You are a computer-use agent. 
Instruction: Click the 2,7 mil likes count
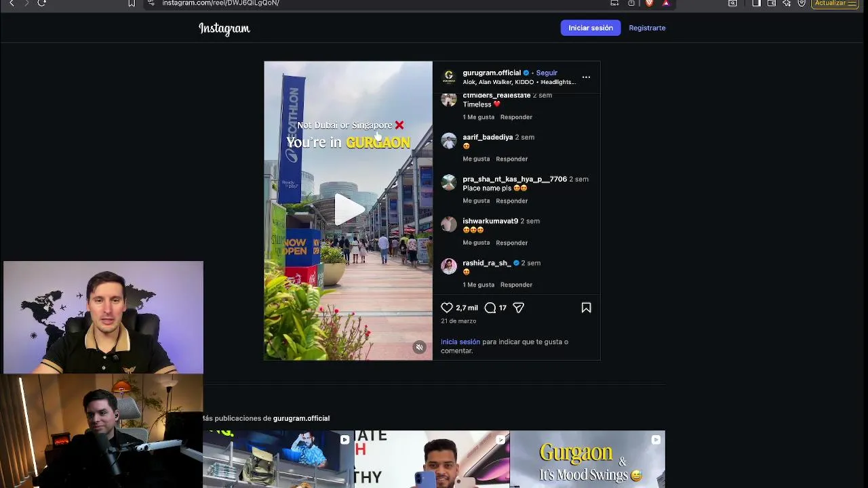tap(467, 308)
